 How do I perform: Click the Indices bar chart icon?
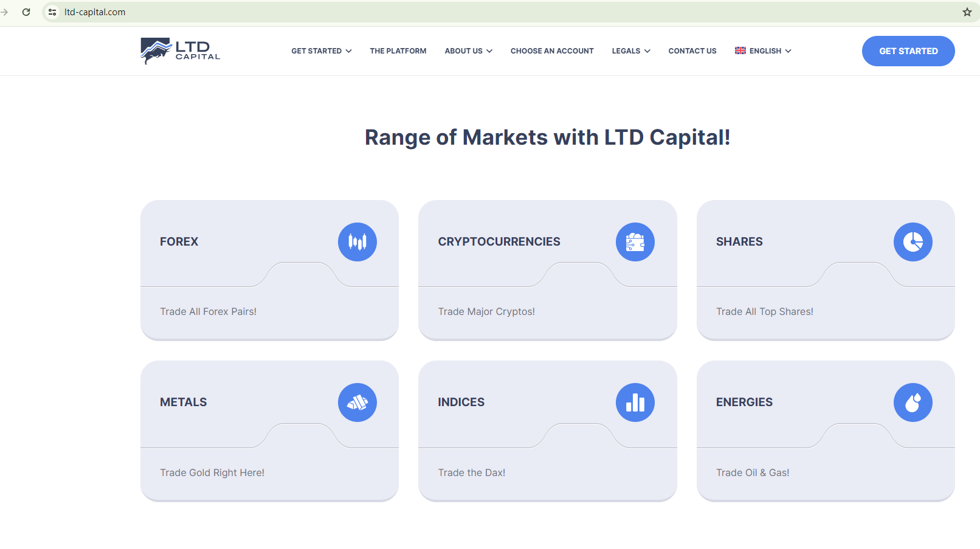635,402
